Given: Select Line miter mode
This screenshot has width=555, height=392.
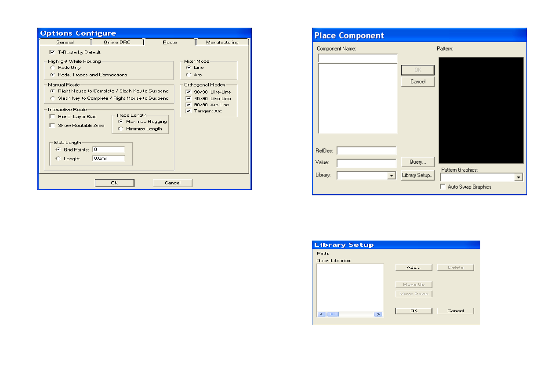Looking at the screenshot, I should tap(189, 68).
